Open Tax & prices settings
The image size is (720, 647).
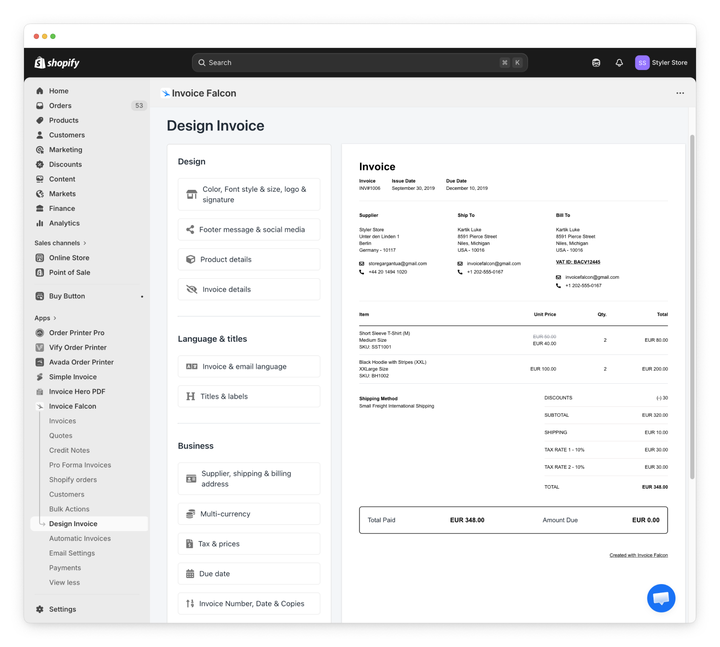pyautogui.click(x=249, y=544)
